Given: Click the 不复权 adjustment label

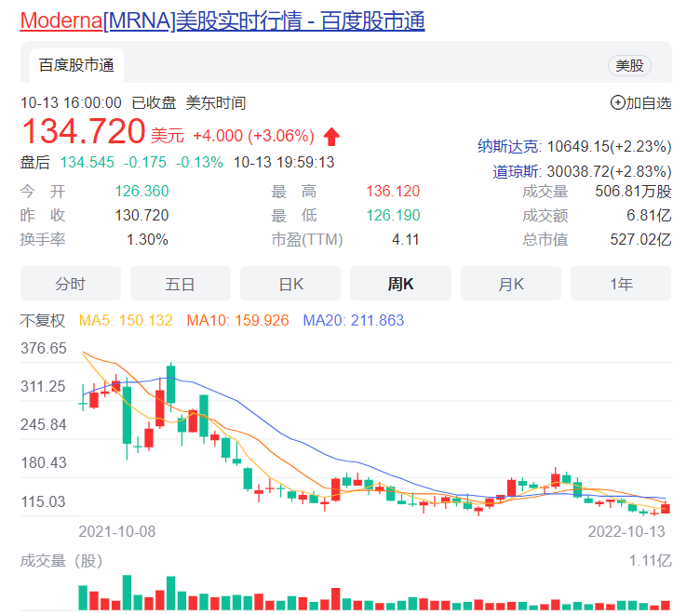Looking at the screenshot, I should pos(43,320).
